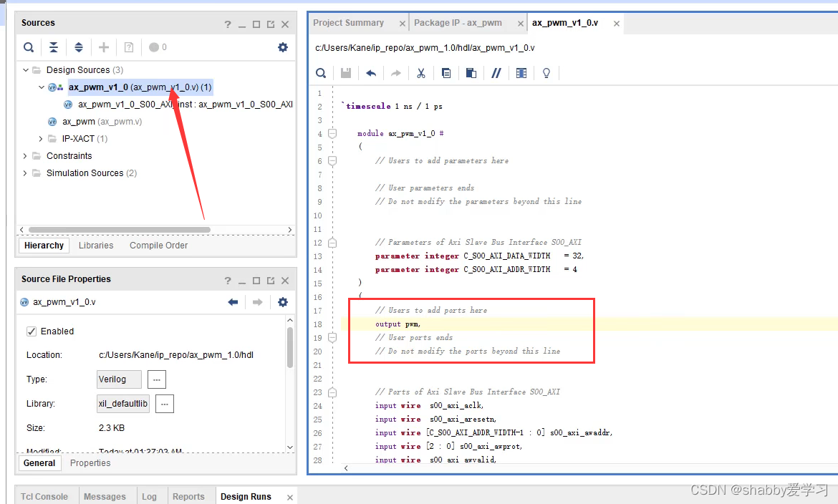Open Source File Properties help icon
The image size is (838, 504).
point(228,281)
